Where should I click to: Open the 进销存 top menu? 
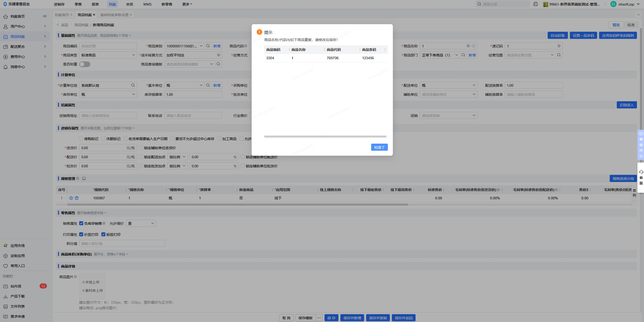[59, 4]
